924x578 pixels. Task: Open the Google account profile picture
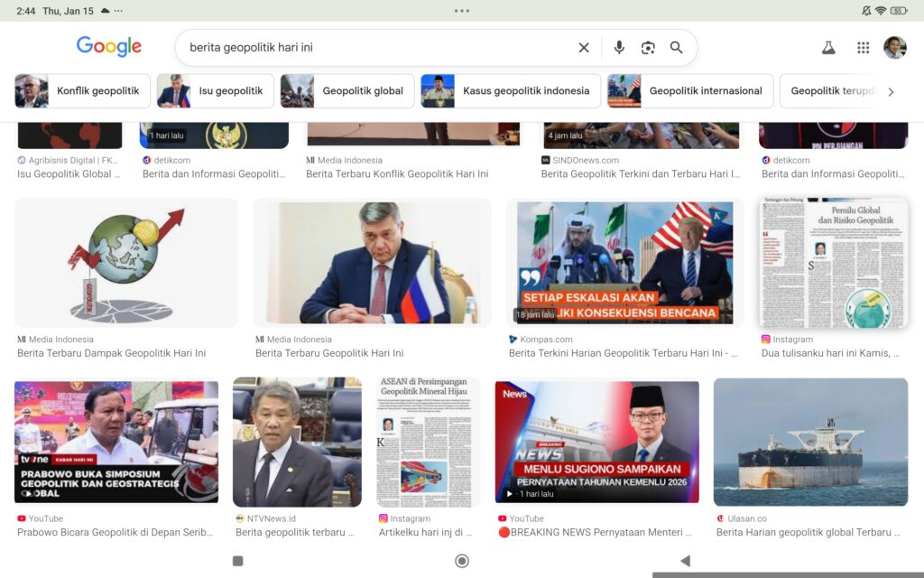[894, 48]
